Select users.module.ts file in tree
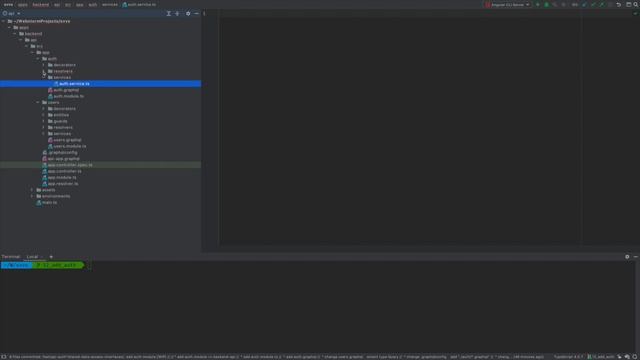The width and height of the screenshot is (640, 360). (x=69, y=146)
